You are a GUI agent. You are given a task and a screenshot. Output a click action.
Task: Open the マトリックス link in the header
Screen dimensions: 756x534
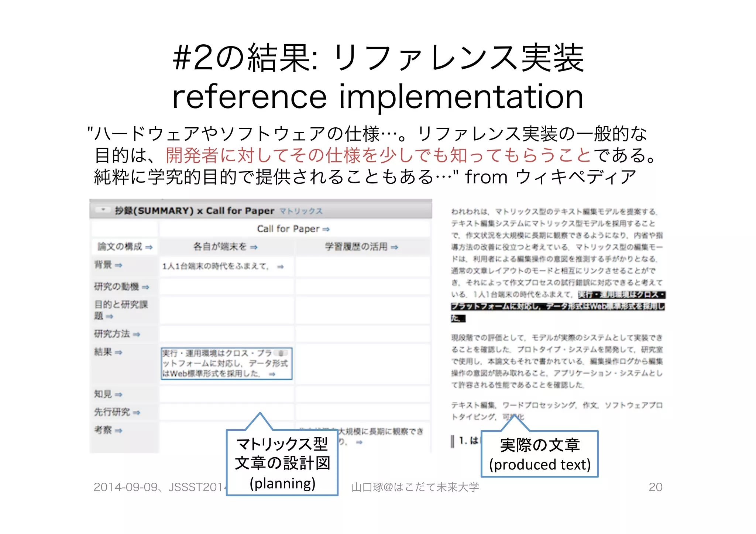coord(301,211)
